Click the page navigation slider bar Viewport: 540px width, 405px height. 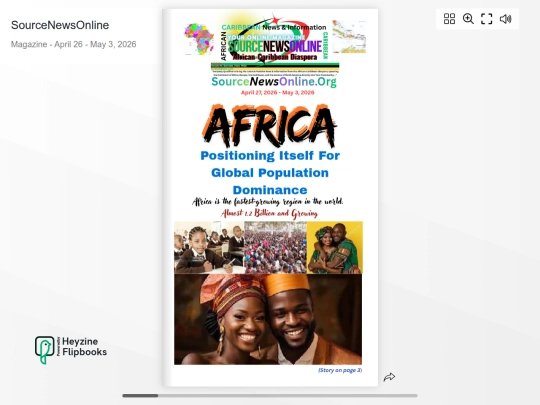[270, 396]
